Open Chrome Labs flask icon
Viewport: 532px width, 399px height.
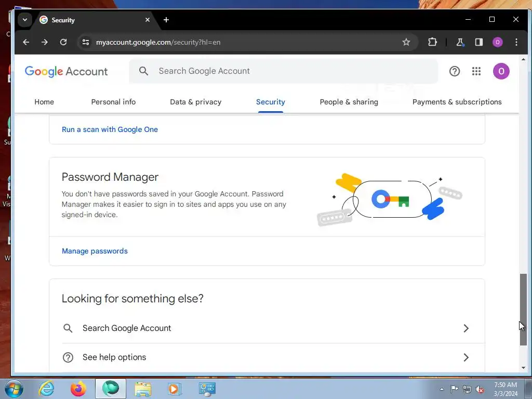click(x=460, y=42)
